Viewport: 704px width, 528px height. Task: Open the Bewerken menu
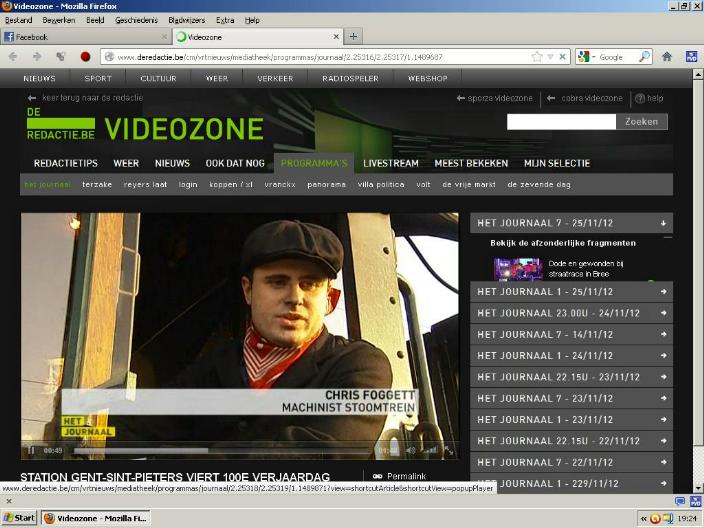click(59, 20)
